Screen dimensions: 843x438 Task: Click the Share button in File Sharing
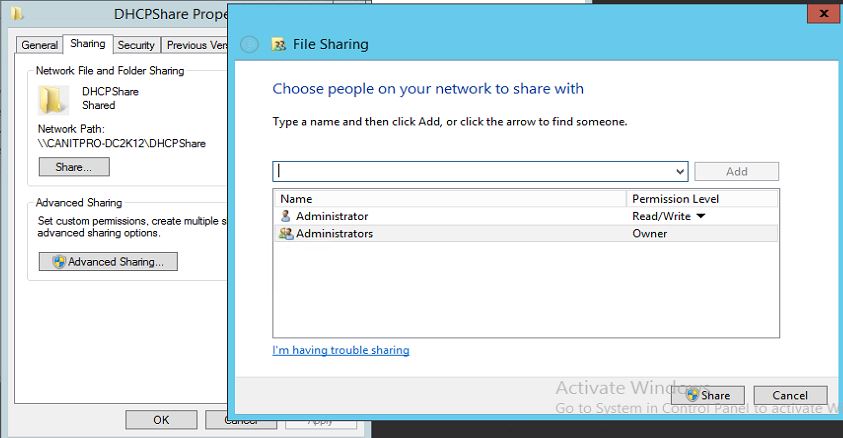click(x=708, y=396)
